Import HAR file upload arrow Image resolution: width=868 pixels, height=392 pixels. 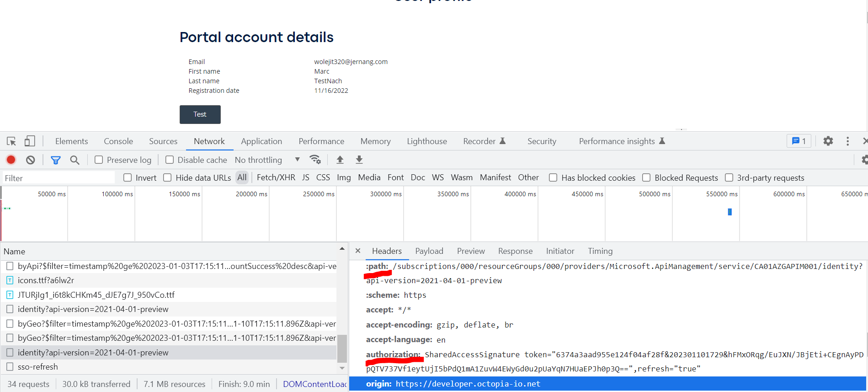coord(340,160)
